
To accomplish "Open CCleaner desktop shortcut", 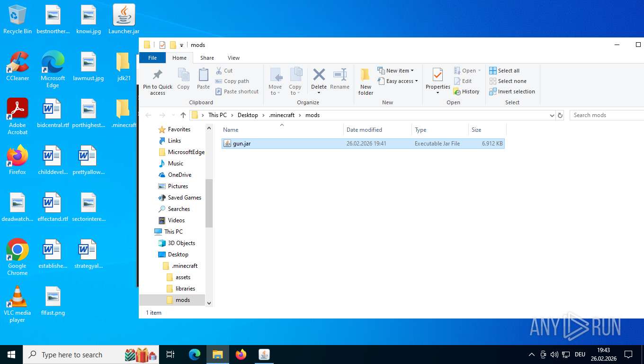I will [18, 66].
